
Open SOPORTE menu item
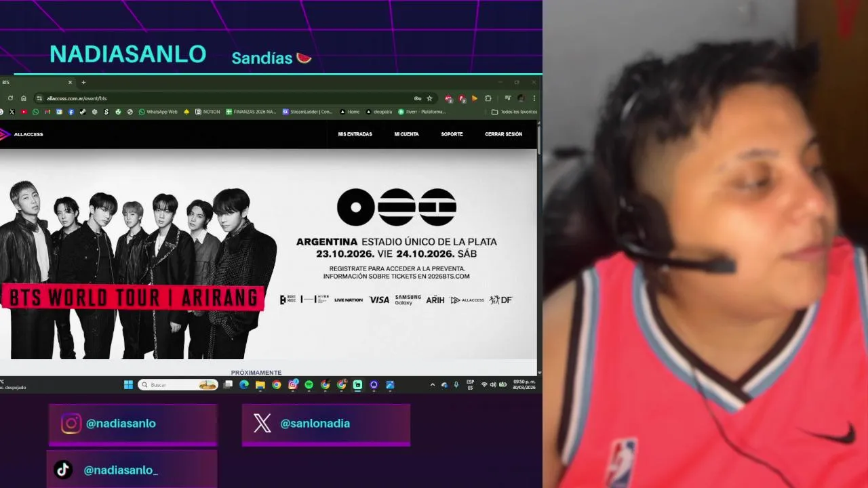point(452,134)
